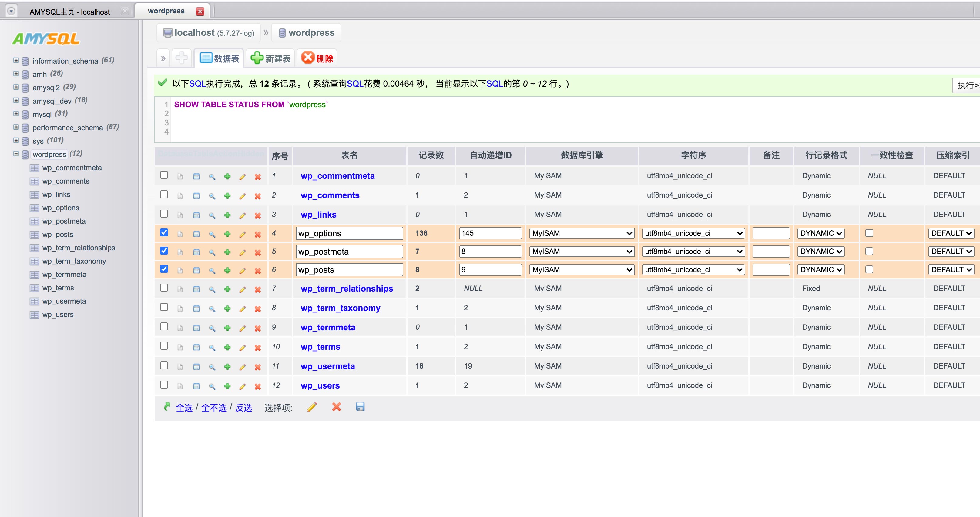Switch to the AMYSQL主页 - localhost tab
The image size is (980, 517).
click(70, 12)
